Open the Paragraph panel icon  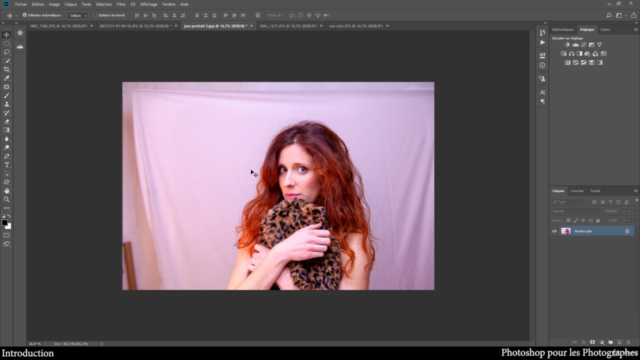(x=542, y=102)
